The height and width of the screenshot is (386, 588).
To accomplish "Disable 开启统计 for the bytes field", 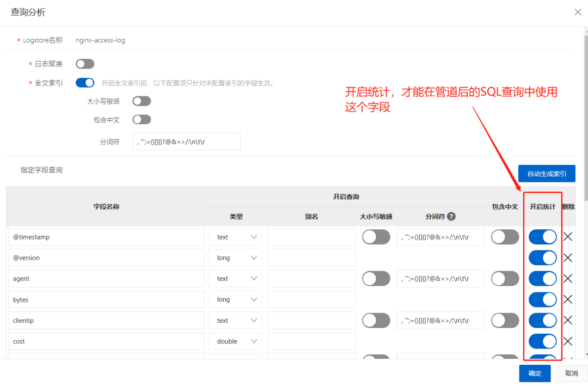I will coord(543,299).
